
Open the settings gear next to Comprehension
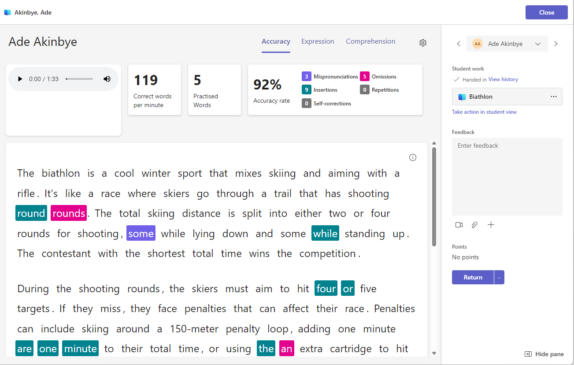(x=422, y=42)
